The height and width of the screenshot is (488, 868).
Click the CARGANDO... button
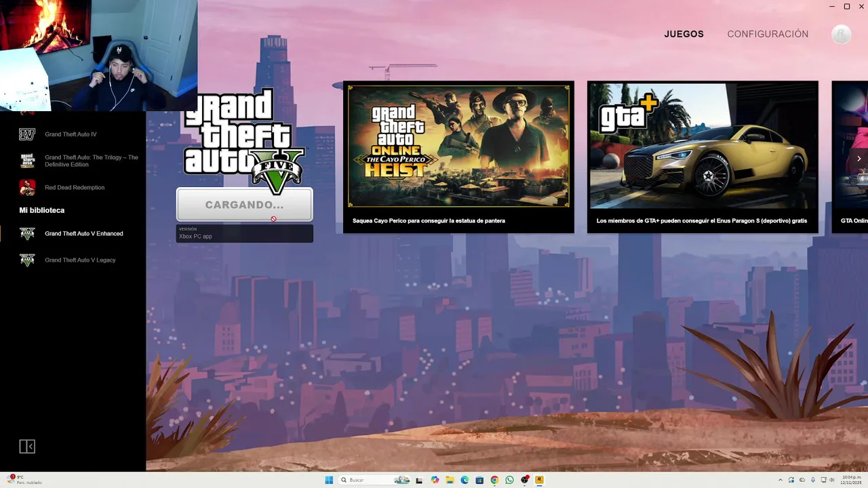[245, 205]
